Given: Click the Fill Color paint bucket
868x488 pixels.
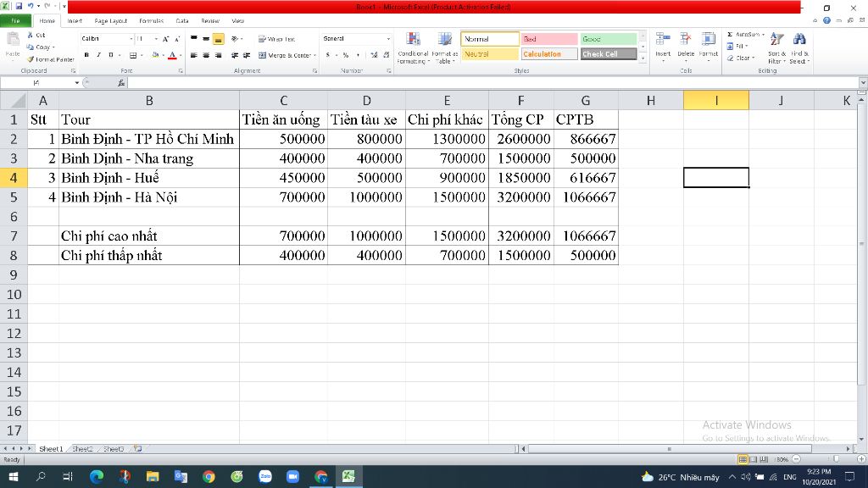Looking at the screenshot, I should pyautogui.click(x=155, y=55).
